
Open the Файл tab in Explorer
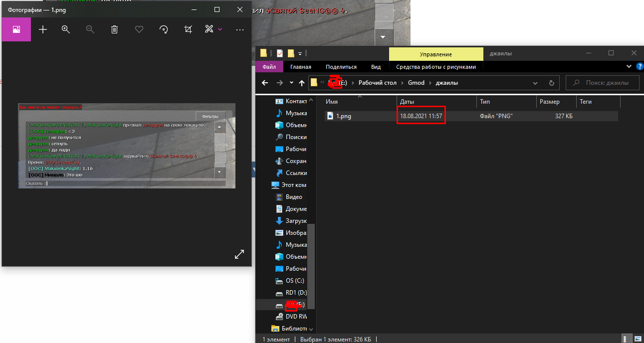click(x=269, y=67)
